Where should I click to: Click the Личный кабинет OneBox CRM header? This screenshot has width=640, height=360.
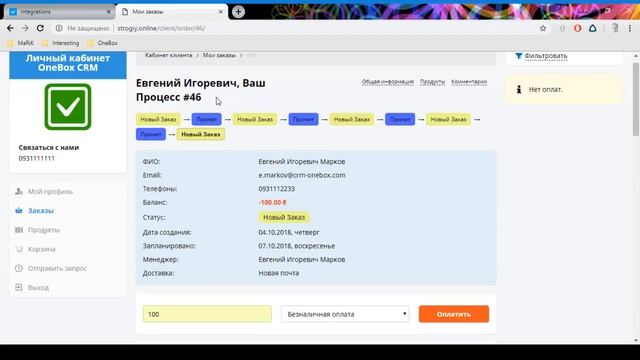point(68,63)
